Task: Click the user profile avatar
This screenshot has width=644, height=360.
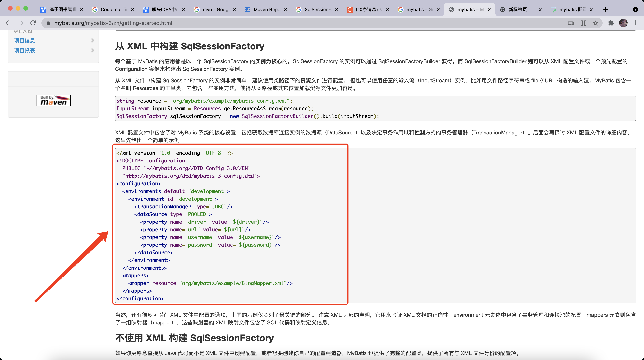Action: pos(623,23)
